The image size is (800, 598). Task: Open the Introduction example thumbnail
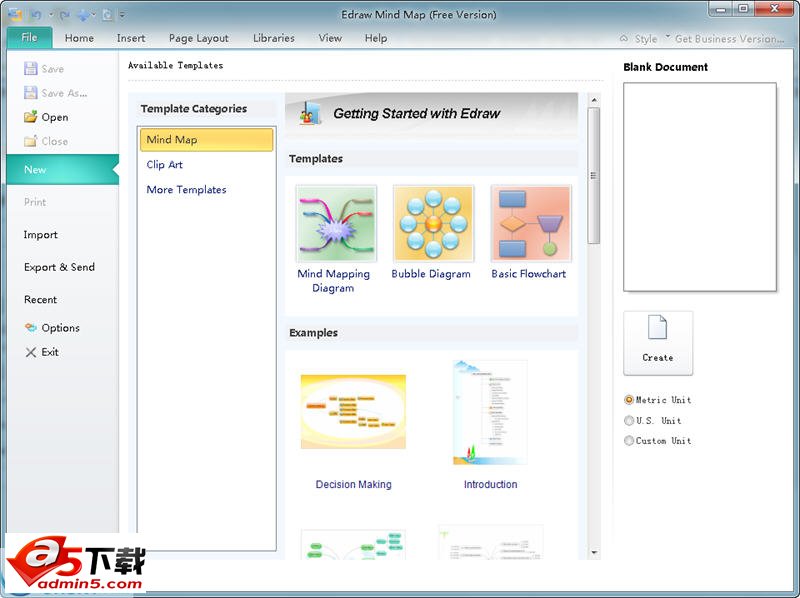(490, 412)
